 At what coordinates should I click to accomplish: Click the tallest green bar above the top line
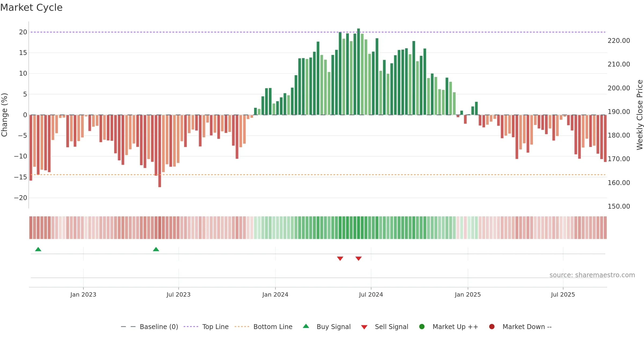tap(358, 72)
